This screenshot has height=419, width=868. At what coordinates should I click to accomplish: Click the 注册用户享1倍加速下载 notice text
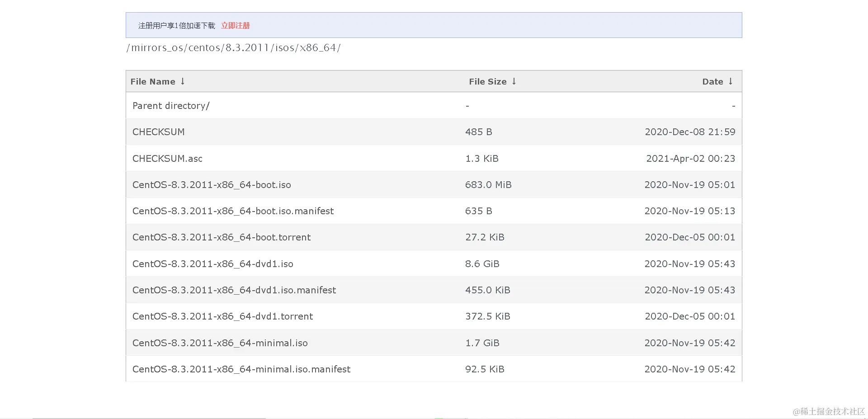tap(177, 26)
